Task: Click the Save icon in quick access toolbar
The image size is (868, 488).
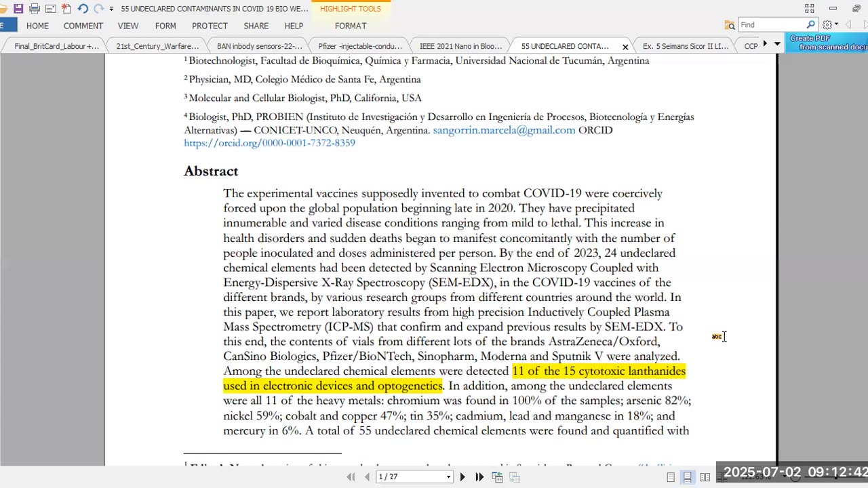Action: pyautogui.click(x=18, y=9)
